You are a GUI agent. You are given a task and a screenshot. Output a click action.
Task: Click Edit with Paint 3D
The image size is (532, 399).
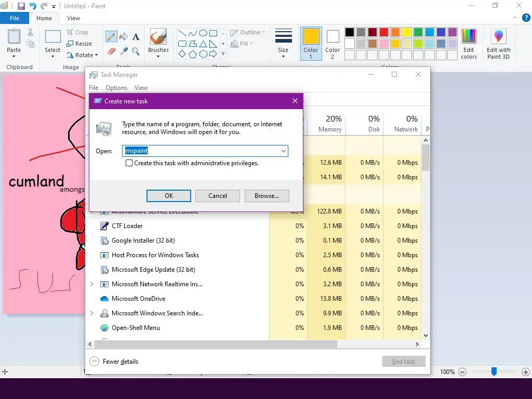[498, 44]
